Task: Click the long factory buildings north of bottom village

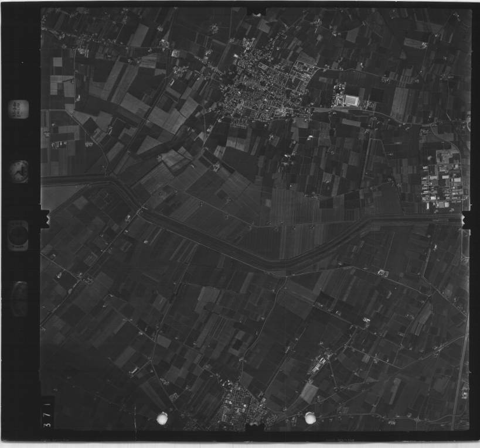Action: pyautogui.click(x=319, y=364)
